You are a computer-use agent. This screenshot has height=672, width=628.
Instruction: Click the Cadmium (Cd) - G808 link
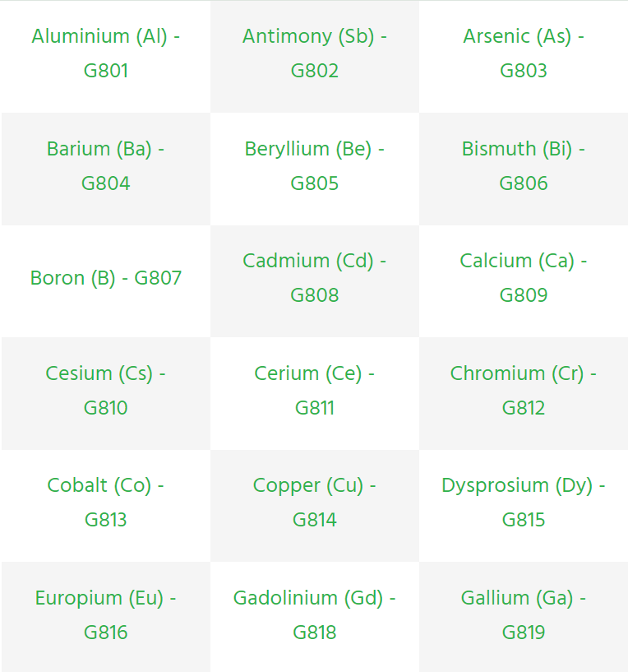[315, 278]
